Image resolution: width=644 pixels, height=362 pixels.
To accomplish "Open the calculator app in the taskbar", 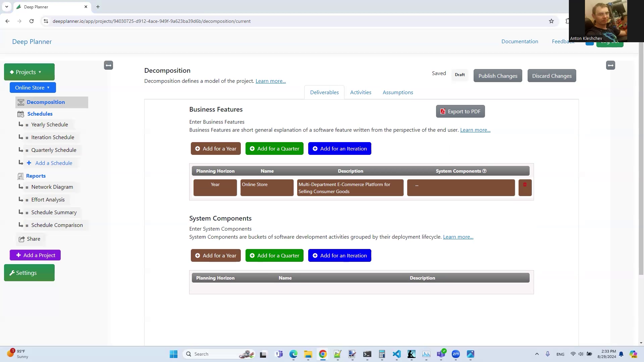I will [x=382, y=354].
